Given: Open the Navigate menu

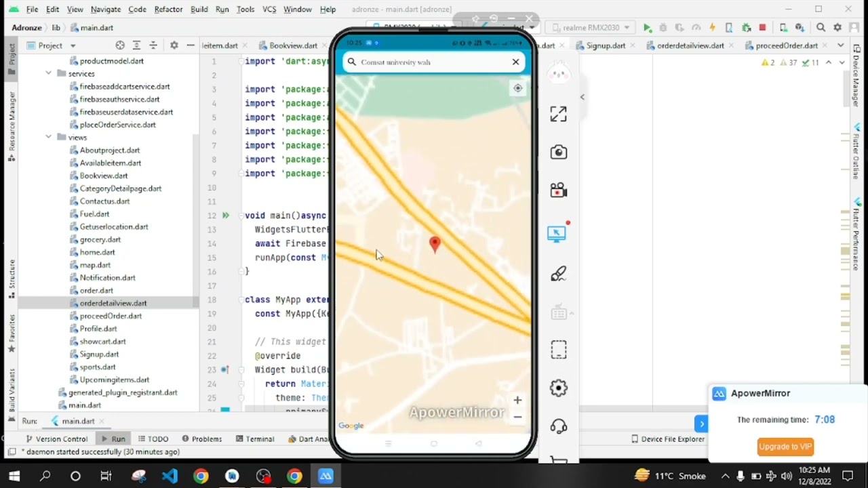Looking at the screenshot, I should point(106,9).
